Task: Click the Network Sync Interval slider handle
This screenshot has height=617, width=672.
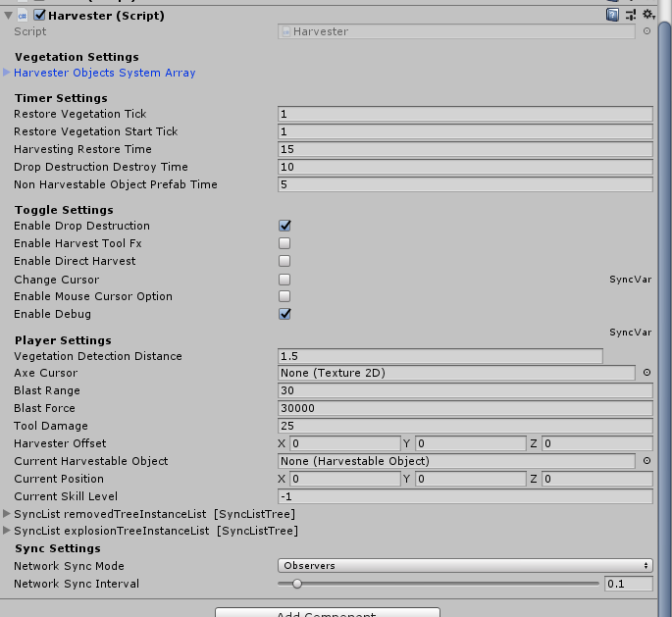Action: (x=296, y=584)
